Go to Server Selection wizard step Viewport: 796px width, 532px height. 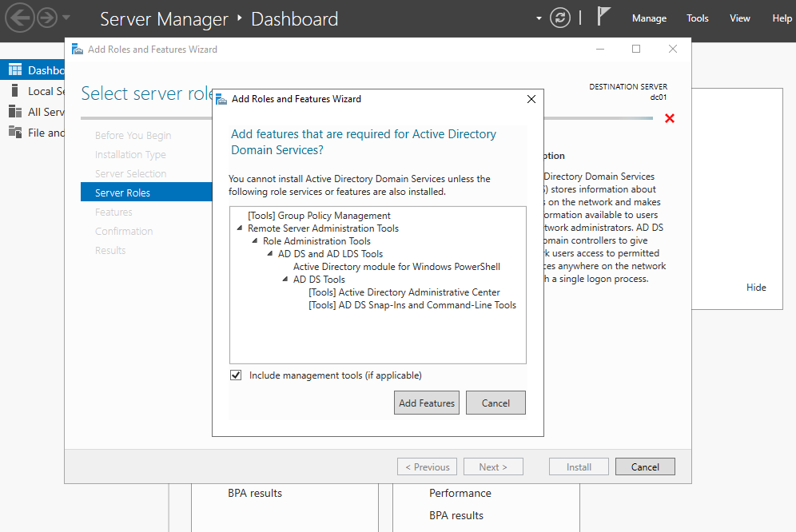pos(130,173)
